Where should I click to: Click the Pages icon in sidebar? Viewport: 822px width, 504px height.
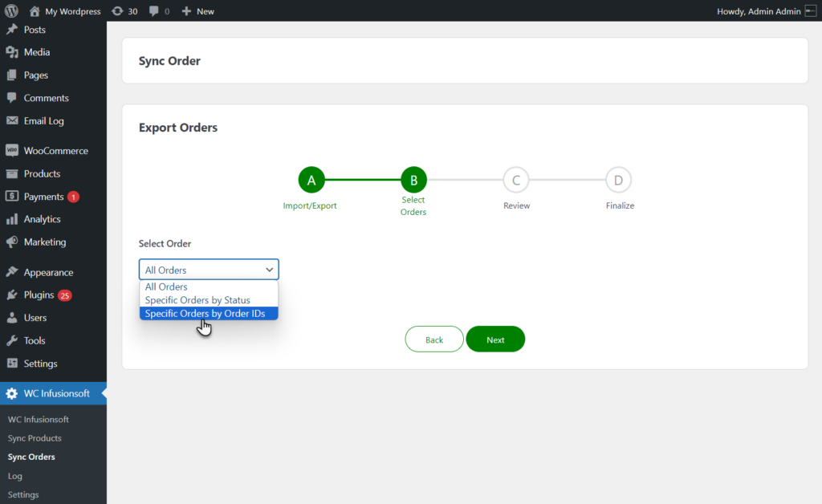[12, 75]
